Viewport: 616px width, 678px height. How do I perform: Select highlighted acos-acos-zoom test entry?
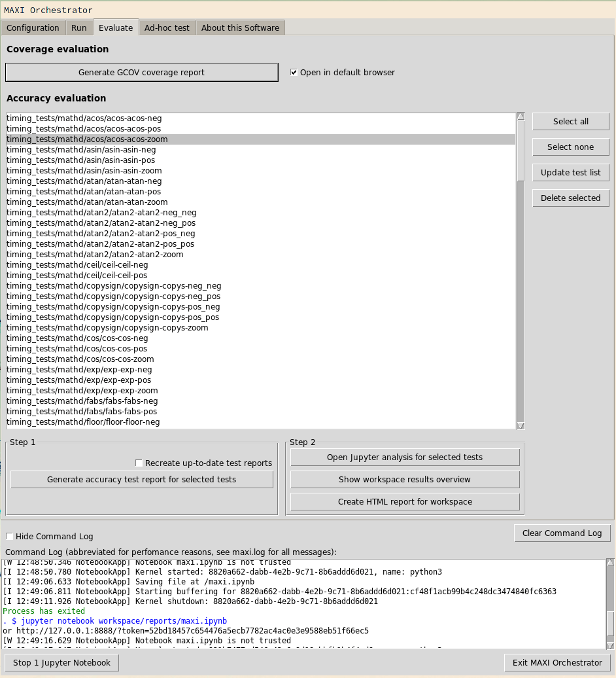click(261, 139)
